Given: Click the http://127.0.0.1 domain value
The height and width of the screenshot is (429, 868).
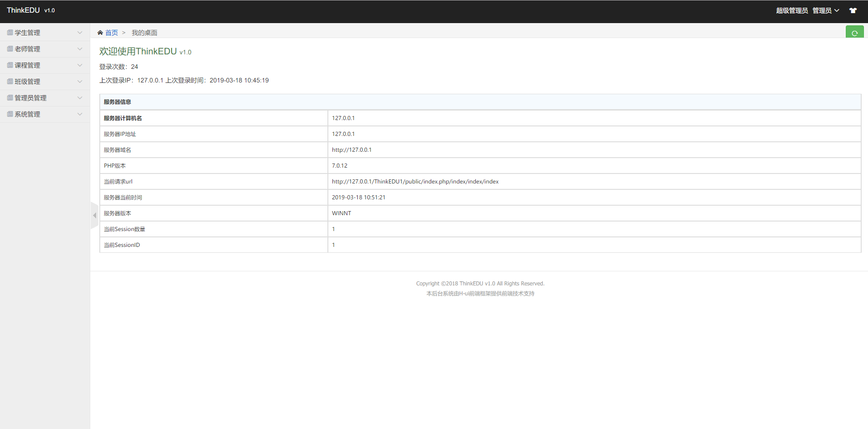Looking at the screenshot, I should [351, 150].
